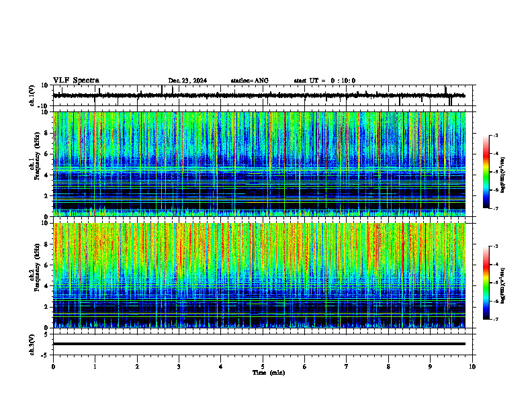The height and width of the screenshot is (411, 532).
Task: Click the ch.1 voltage waveform trace
Action: coord(259,95)
